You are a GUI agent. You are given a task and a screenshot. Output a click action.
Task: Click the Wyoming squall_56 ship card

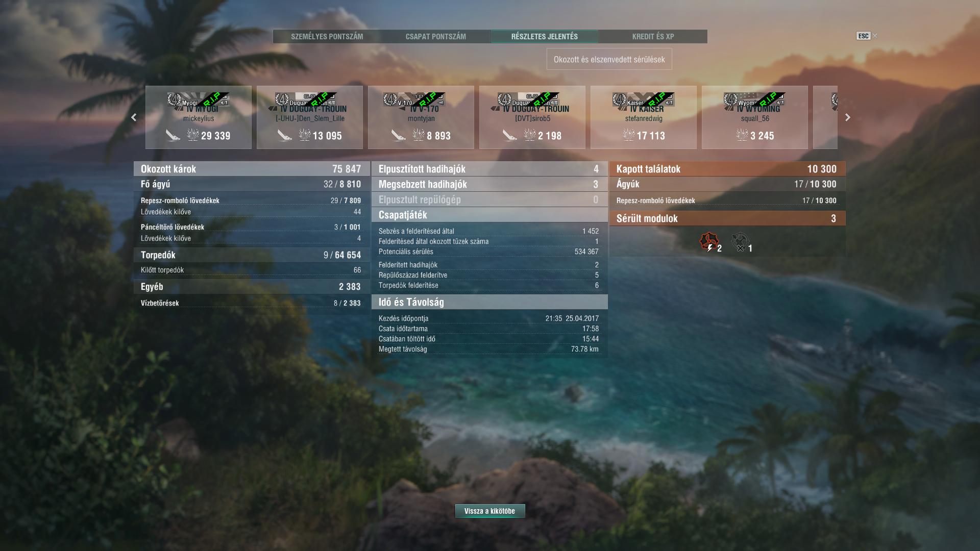755,117
